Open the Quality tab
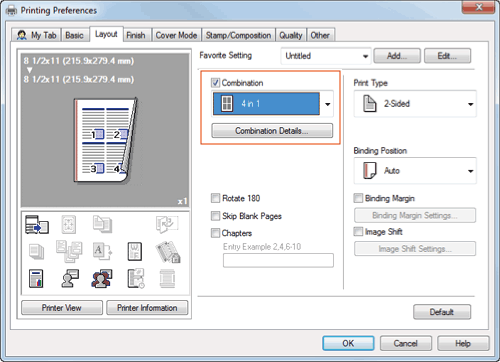The height and width of the screenshot is (362, 500). click(x=291, y=35)
